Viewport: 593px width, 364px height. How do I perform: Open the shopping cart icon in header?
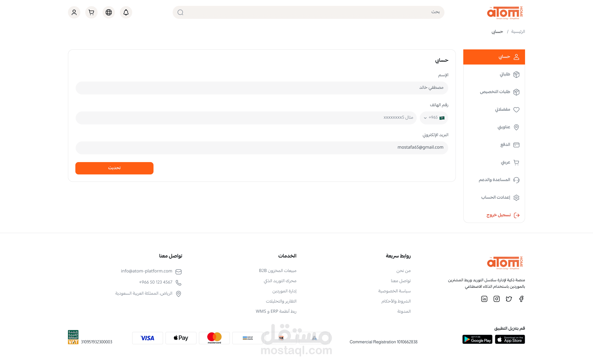(x=91, y=12)
